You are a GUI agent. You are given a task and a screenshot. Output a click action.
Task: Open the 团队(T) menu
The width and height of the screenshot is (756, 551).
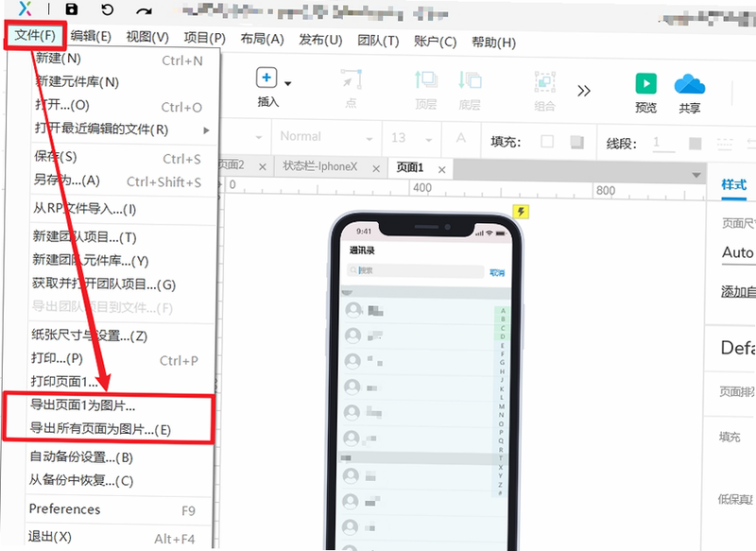(x=379, y=41)
